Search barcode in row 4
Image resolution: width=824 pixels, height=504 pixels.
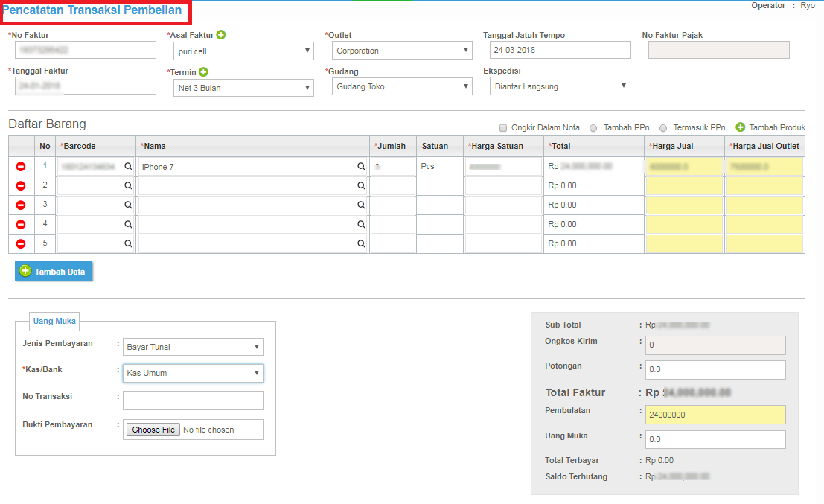click(x=128, y=224)
